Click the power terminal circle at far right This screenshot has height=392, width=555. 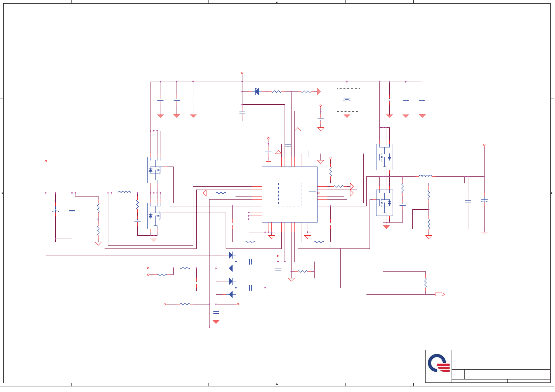(484, 145)
